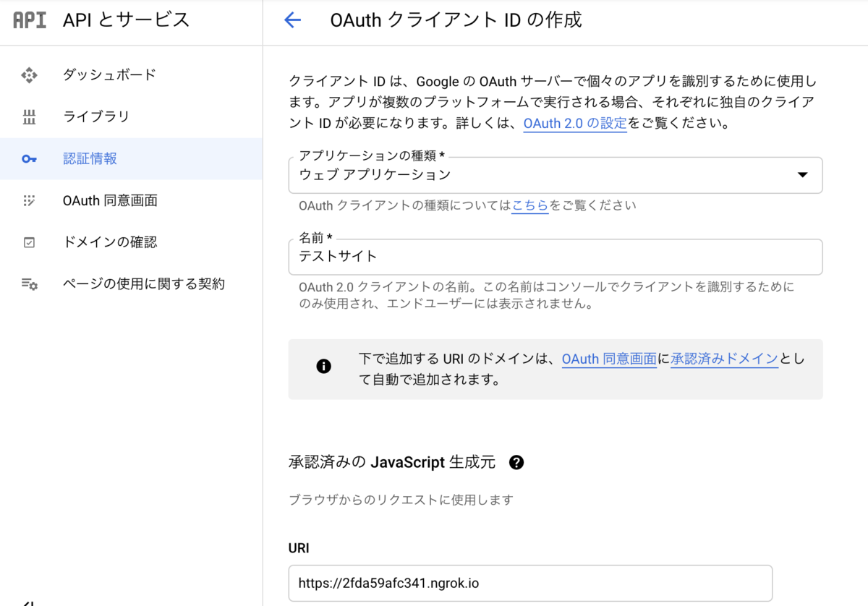Click the OAuth consent screen icon
The image size is (868, 606).
click(29, 200)
